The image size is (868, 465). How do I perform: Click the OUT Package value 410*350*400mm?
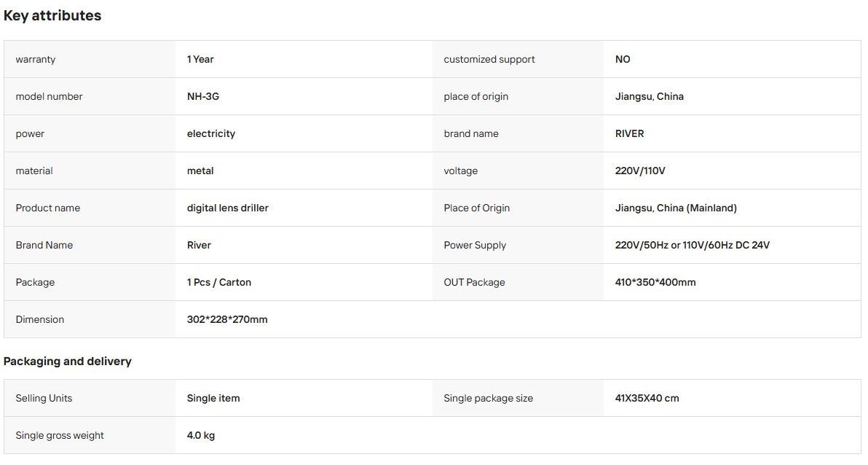click(655, 282)
